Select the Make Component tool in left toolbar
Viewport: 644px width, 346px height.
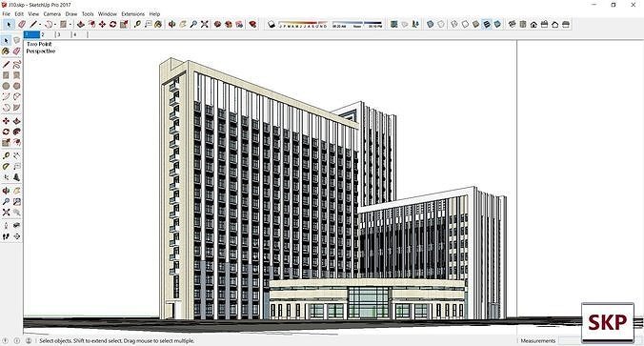point(16,41)
